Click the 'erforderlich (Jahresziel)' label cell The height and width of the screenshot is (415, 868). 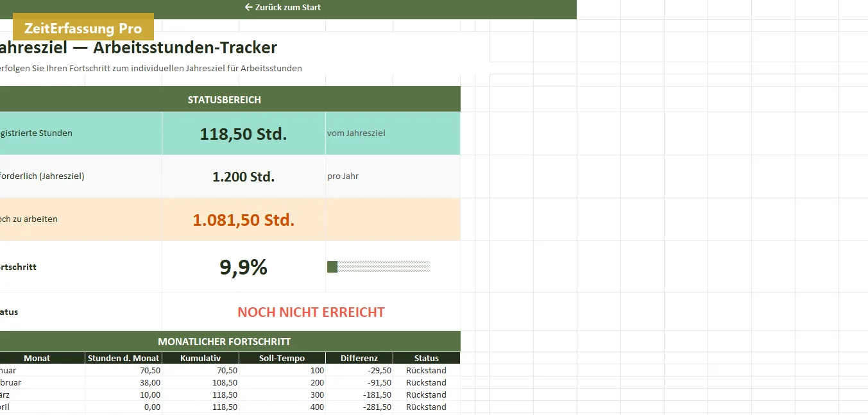[x=81, y=176]
